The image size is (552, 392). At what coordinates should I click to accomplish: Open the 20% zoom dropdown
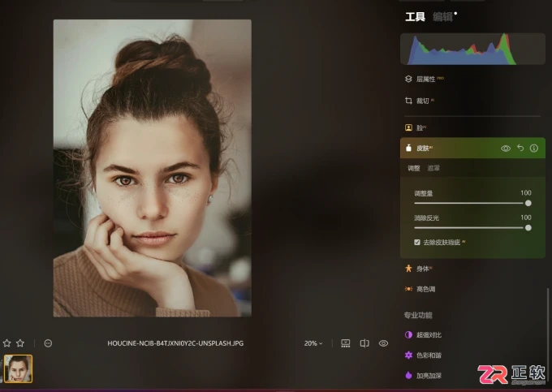pyautogui.click(x=313, y=343)
